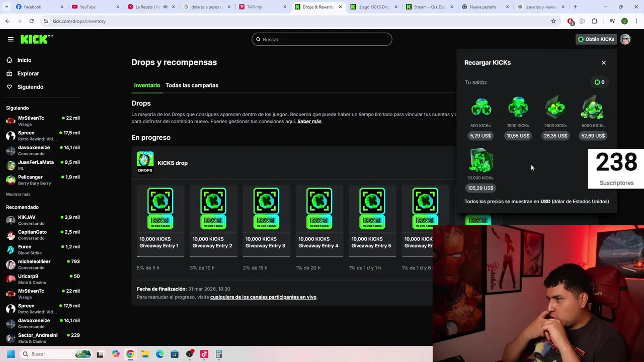
Task: Click the Giveaway Entry 1 progress bar
Action: [x=160, y=256]
